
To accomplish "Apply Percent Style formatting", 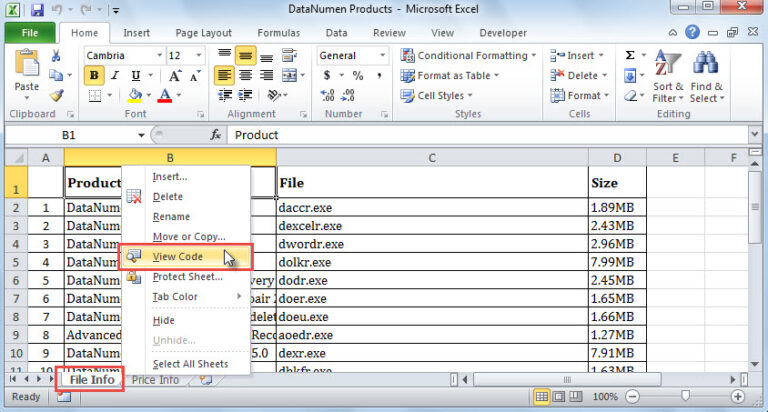I will [358, 75].
